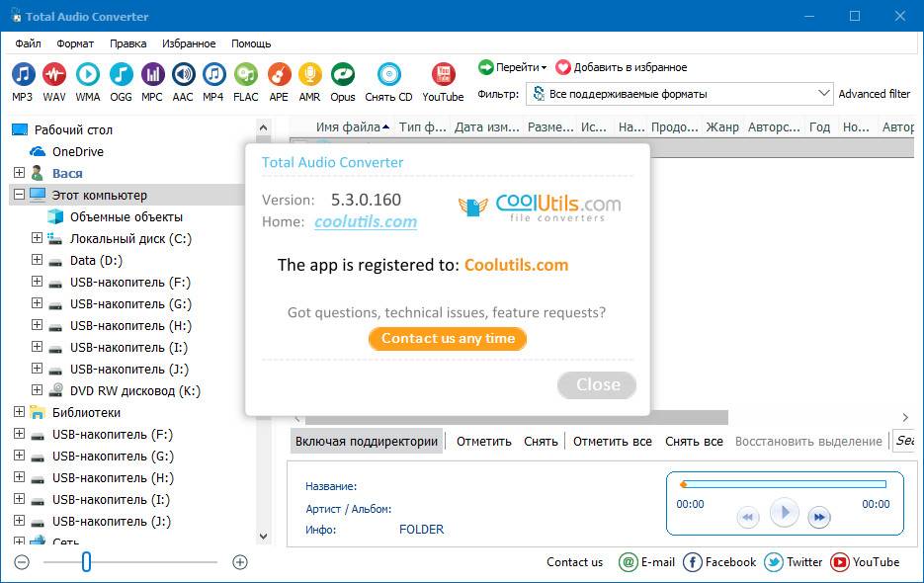Click the file list scroll right arrow
Image resolution: width=924 pixels, height=583 pixels.
click(x=905, y=418)
